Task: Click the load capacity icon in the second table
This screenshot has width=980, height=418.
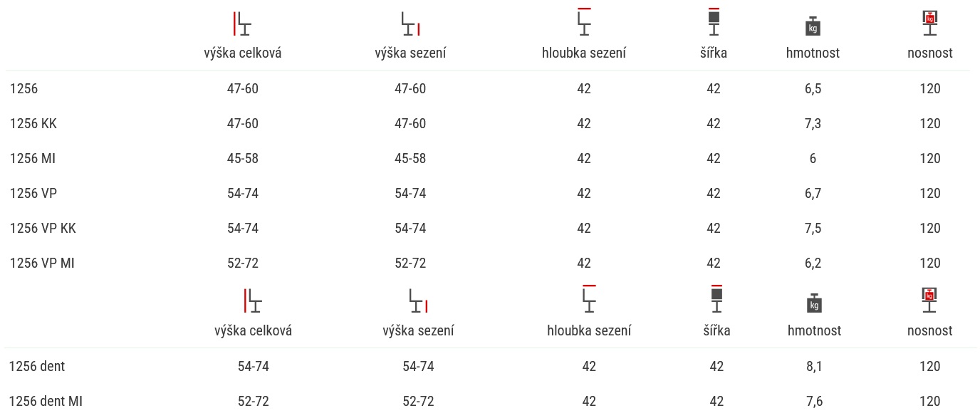Action: [930, 300]
